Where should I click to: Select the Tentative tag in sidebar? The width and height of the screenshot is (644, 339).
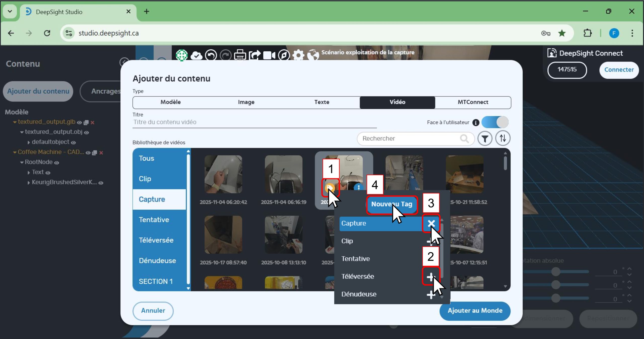click(x=154, y=220)
